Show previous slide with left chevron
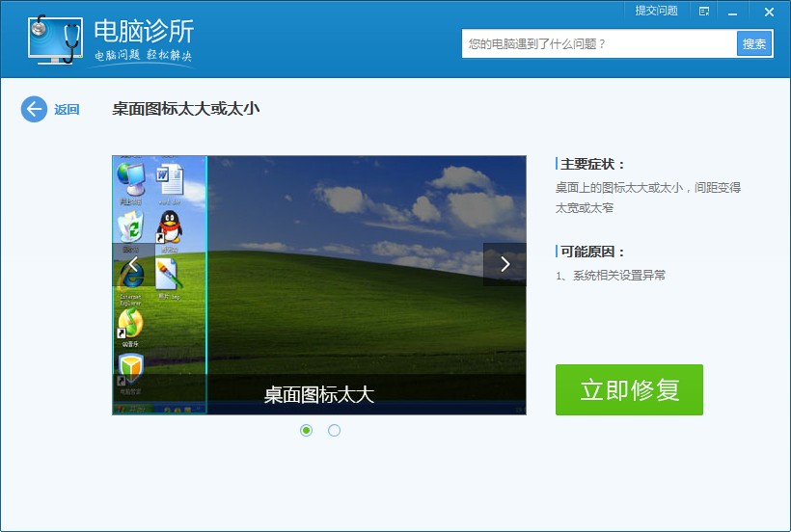 tap(133, 264)
